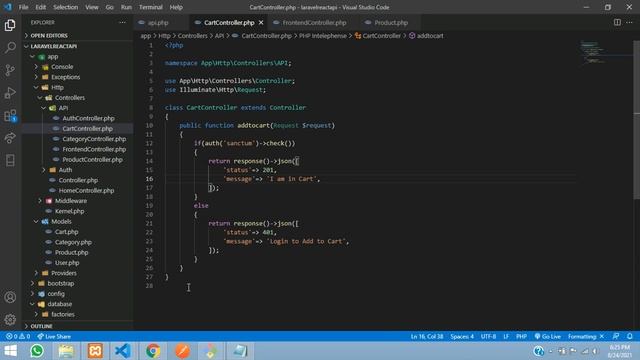The image size is (640, 360).
Task: Collapse the API folder
Action: tap(63, 108)
